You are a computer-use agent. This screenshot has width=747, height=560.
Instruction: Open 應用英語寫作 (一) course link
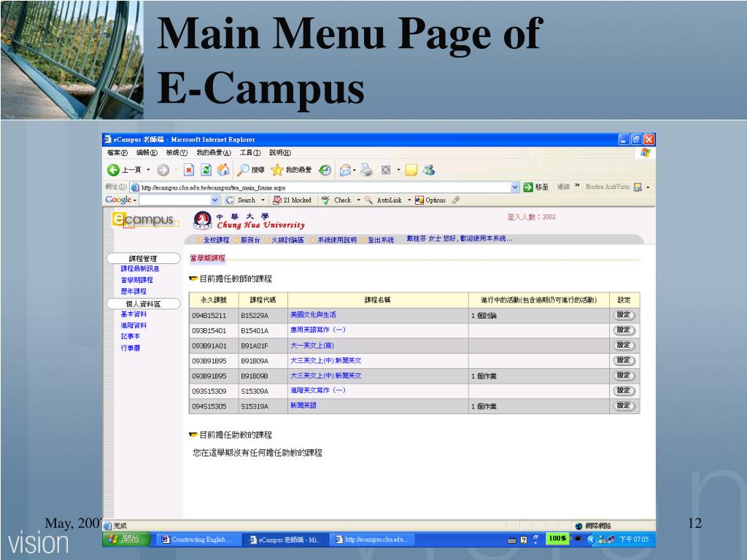pos(318,330)
